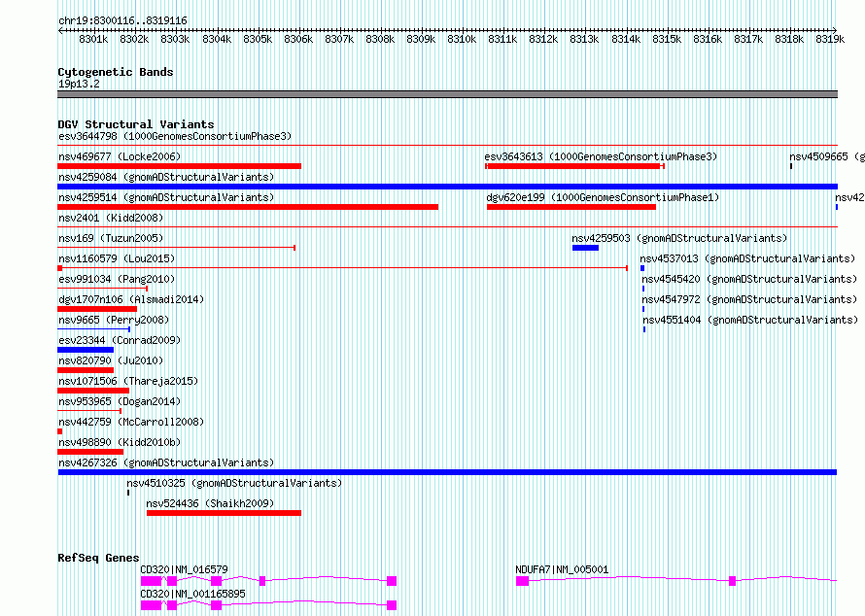Click the first exon of NDUFA7
This screenshot has width=865, height=616.
(x=523, y=581)
